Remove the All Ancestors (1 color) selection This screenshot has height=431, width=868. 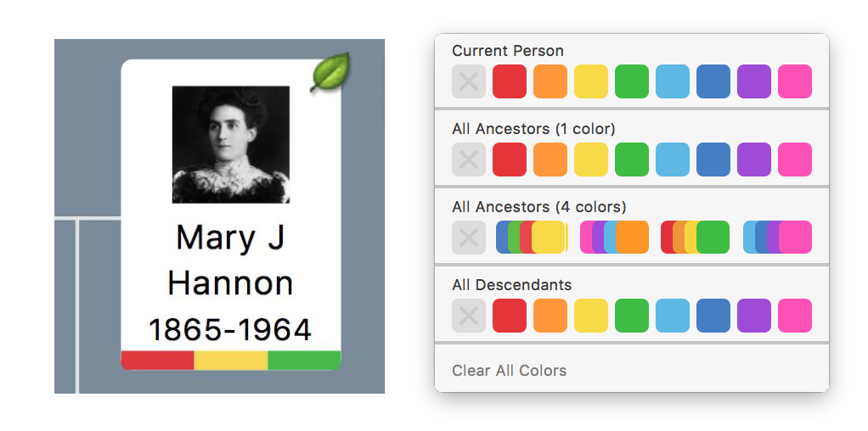coord(469,160)
